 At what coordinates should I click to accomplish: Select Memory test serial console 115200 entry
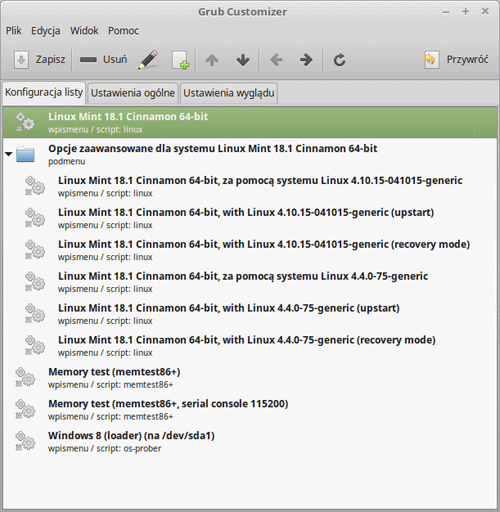click(250, 409)
